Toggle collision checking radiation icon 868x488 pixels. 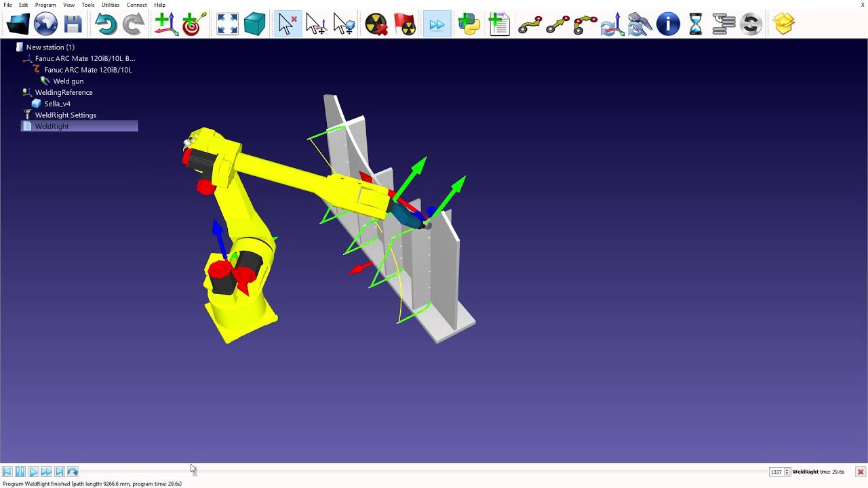coord(376,24)
